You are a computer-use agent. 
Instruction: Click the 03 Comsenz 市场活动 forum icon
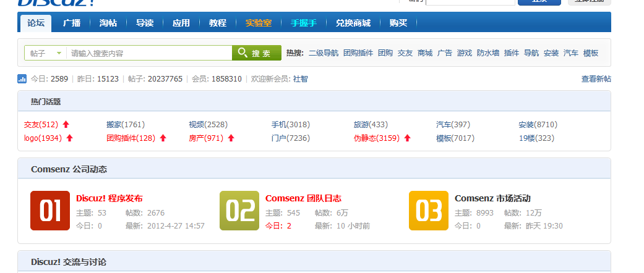[429, 211]
